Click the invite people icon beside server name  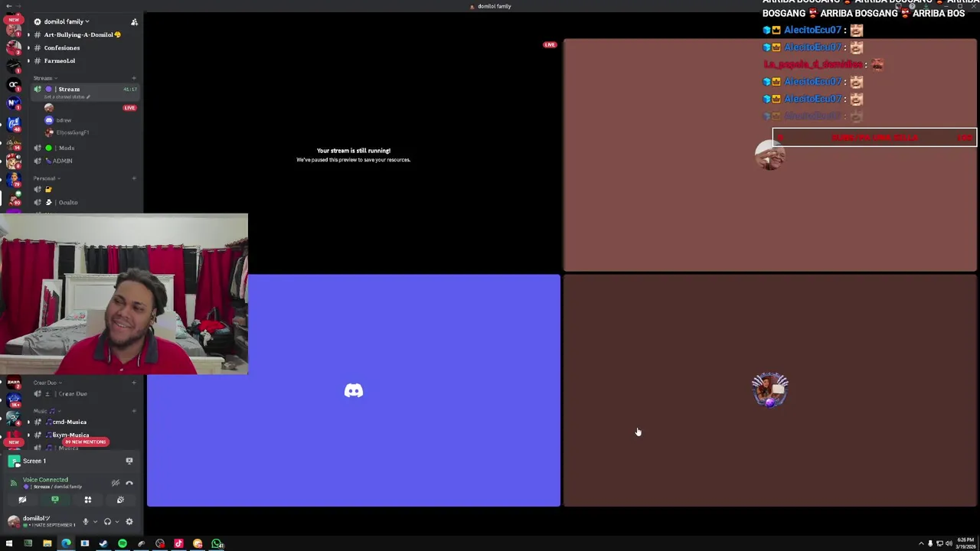pyautogui.click(x=134, y=21)
